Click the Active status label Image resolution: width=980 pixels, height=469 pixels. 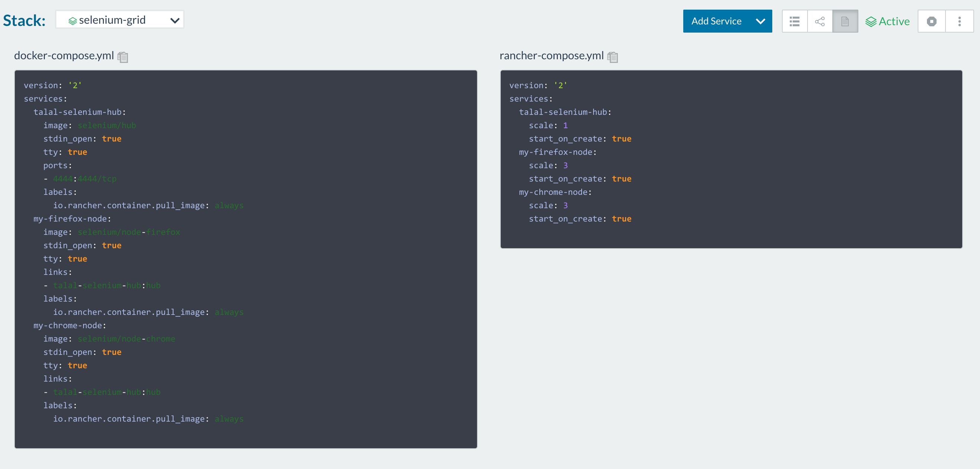[x=894, y=21]
